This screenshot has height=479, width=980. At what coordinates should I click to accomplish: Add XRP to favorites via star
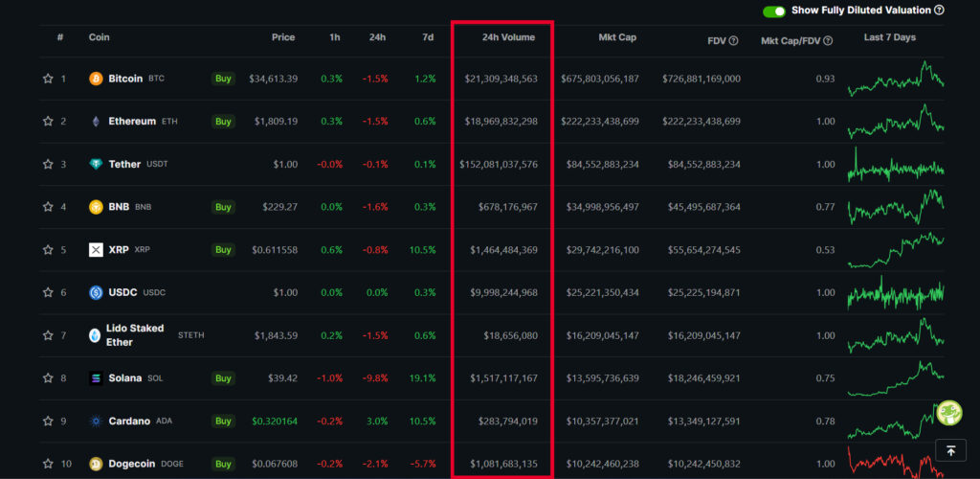(48, 250)
